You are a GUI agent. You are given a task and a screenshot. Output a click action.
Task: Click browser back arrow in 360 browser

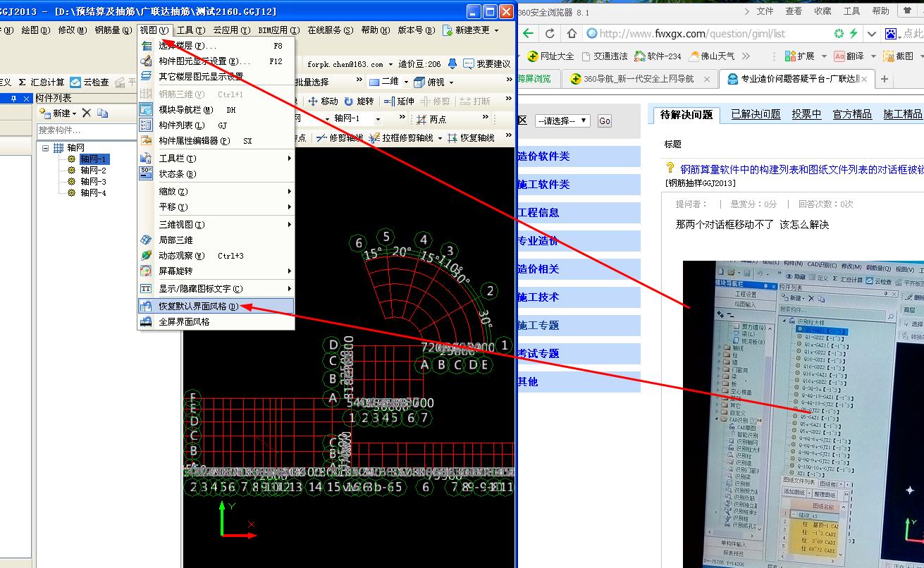pos(528,34)
